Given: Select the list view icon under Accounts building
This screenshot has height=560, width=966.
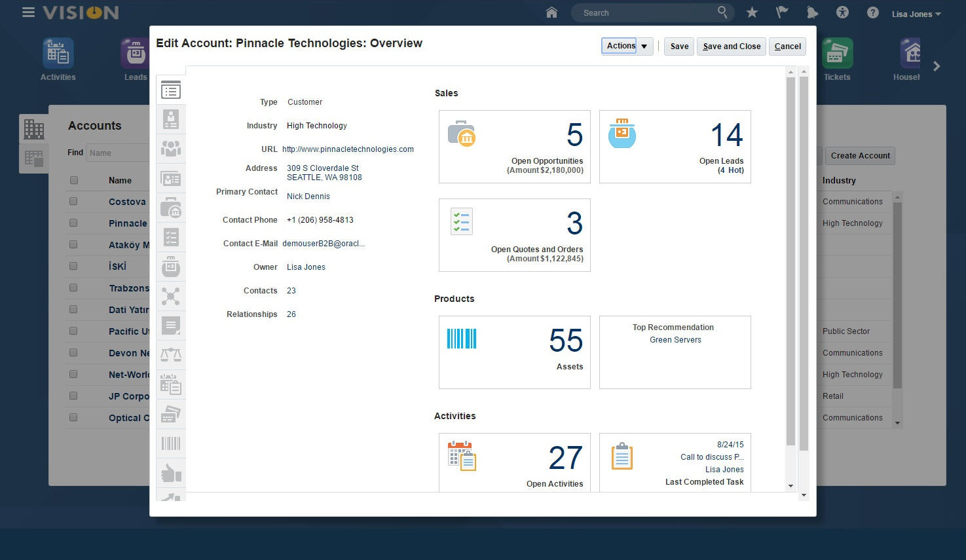Looking at the screenshot, I should (x=33, y=158).
